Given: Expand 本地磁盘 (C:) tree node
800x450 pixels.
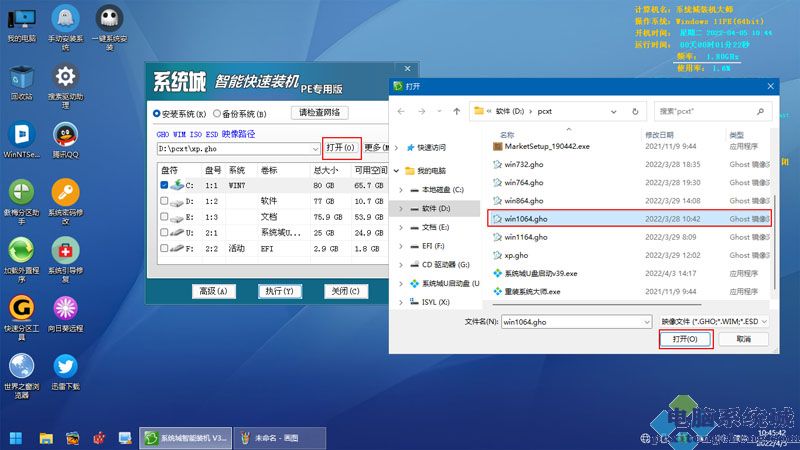Looking at the screenshot, I should [x=401, y=190].
